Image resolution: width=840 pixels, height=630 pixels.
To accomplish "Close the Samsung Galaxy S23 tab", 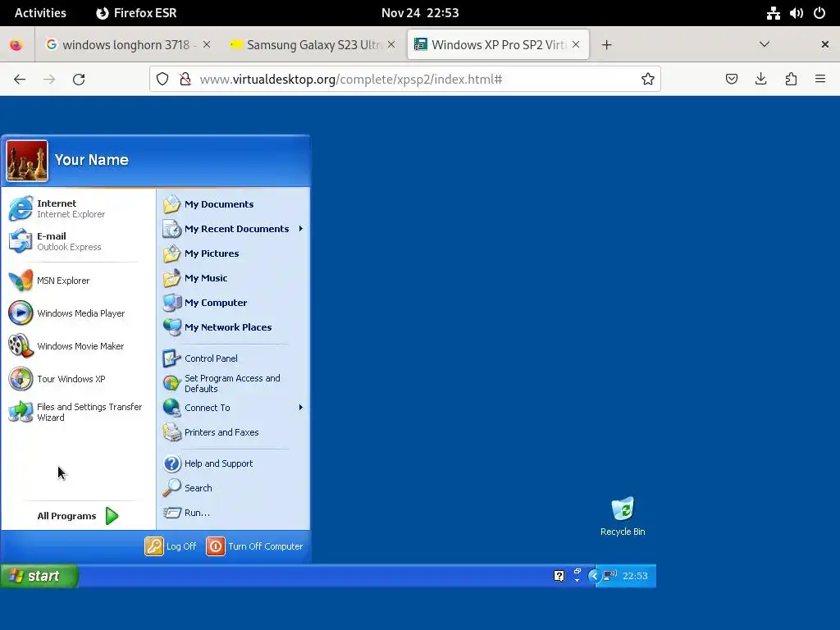I will [391, 44].
